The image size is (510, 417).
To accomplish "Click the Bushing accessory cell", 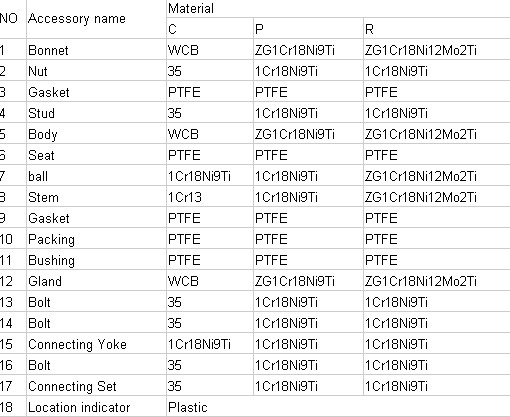I will 96,260.
